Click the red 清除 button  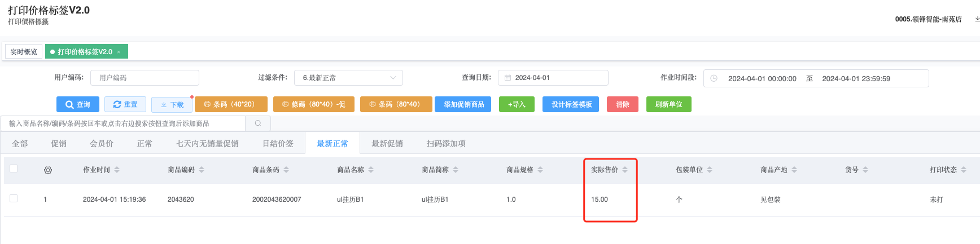pos(622,104)
